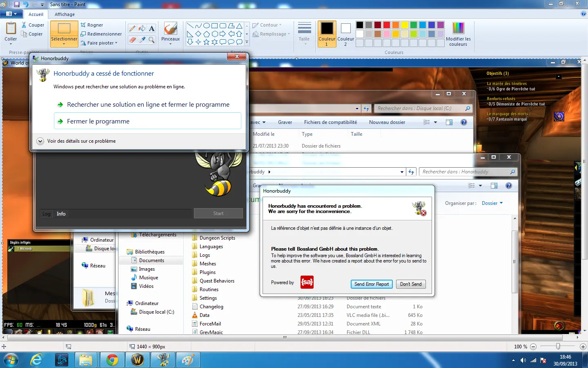Choose the Hexagon shape
The width and height of the screenshot is (588, 368).
pos(215,34)
